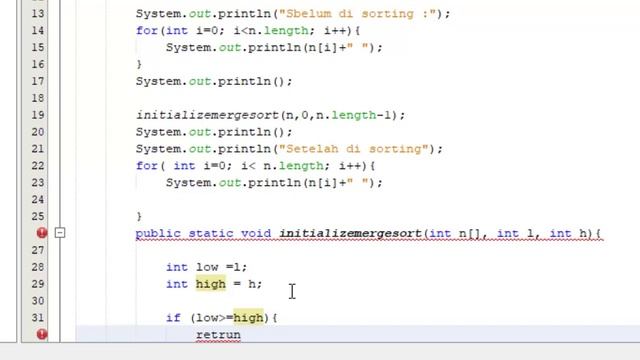640x360 pixels.
Task: Click n.length-1 argument on line 19
Action: click(x=353, y=116)
